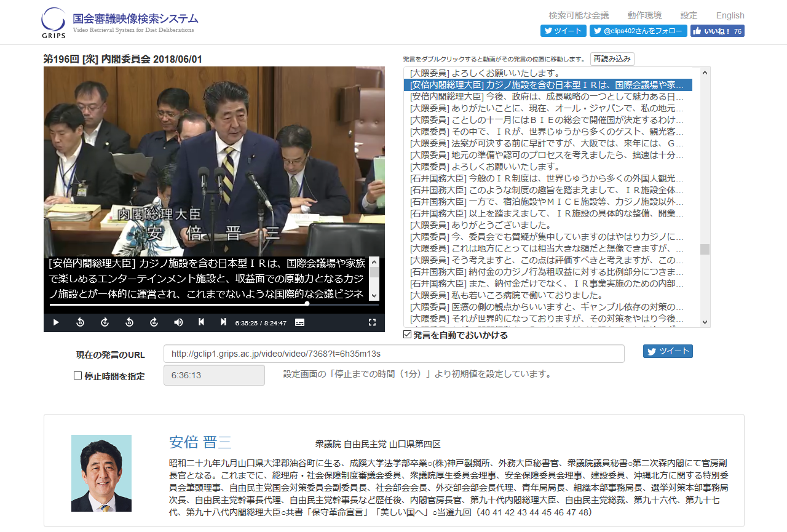The width and height of the screenshot is (787, 532).
Task: Select statement 法案が可決する前に早計ですが
Action: click(x=548, y=143)
